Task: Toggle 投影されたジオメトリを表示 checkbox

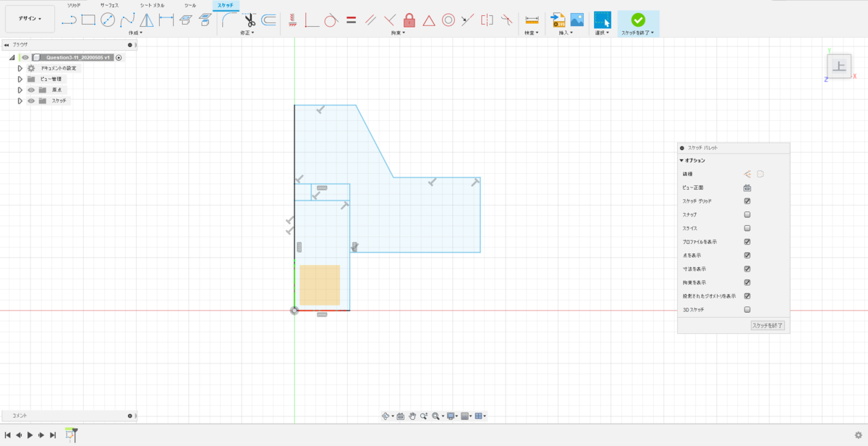Action: tap(747, 296)
